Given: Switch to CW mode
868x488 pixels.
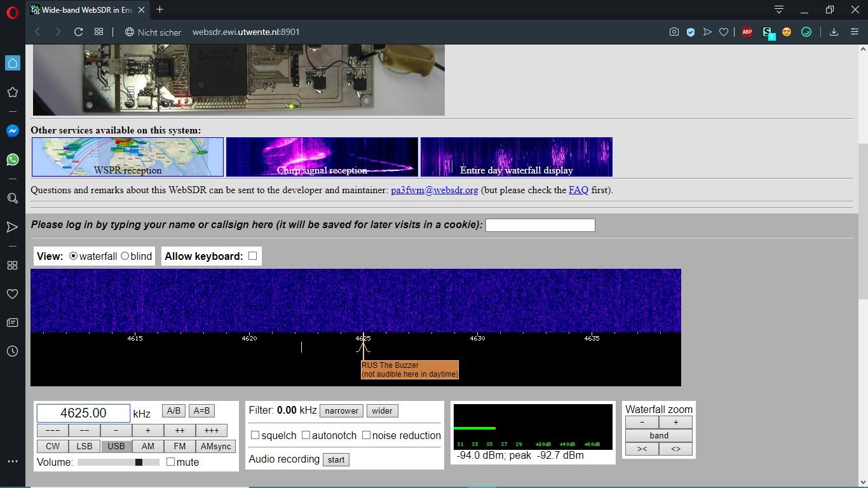Looking at the screenshot, I should tap(53, 446).
